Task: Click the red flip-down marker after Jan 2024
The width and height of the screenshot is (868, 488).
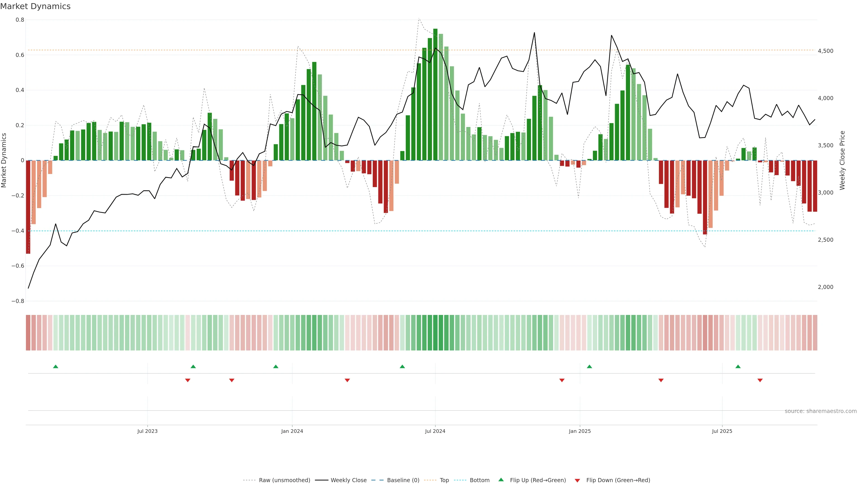Action: point(347,380)
